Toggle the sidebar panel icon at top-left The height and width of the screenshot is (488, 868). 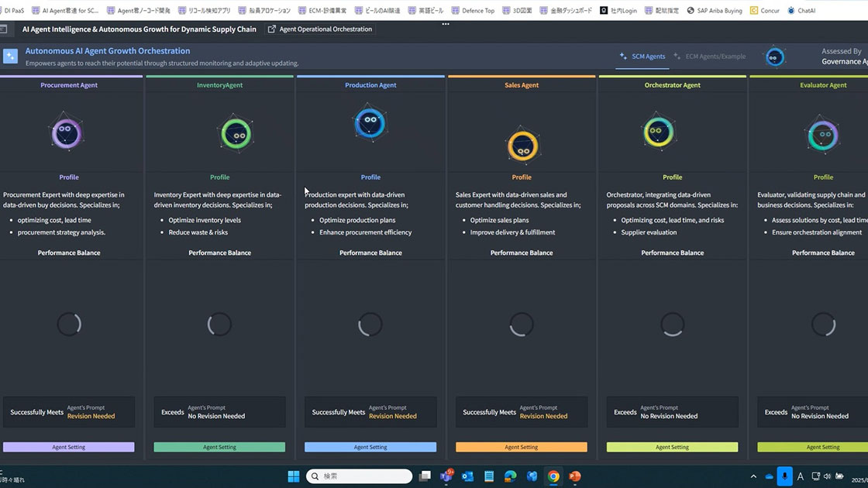[x=4, y=29]
